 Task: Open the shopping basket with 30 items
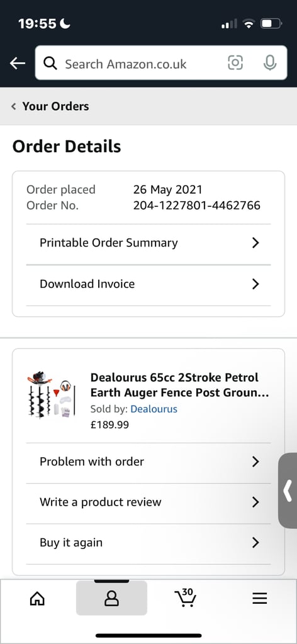(185, 597)
